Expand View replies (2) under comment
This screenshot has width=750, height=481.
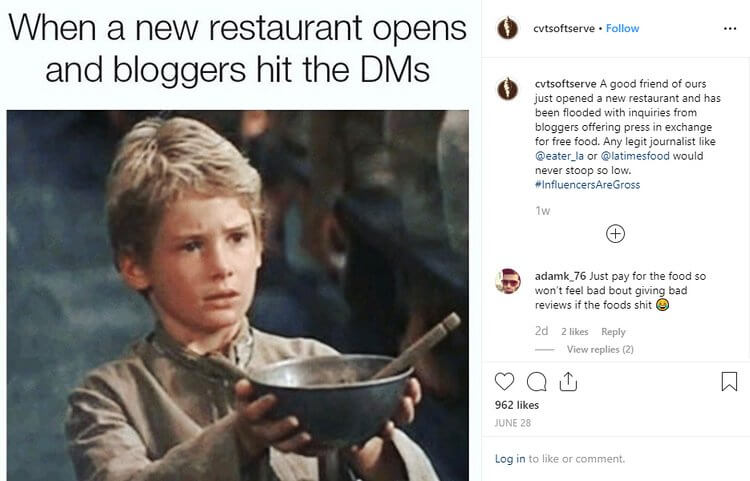[600, 349]
